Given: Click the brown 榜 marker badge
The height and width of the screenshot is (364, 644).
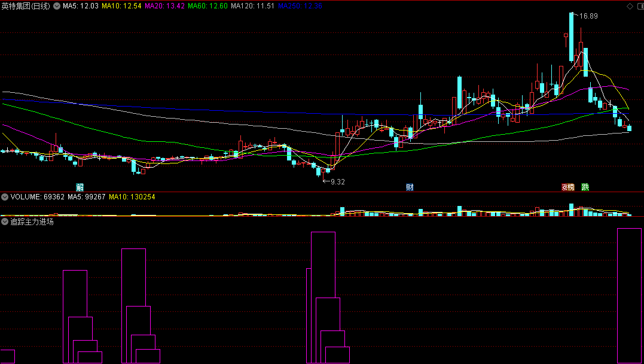Looking at the screenshot, I should [x=571, y=187].
